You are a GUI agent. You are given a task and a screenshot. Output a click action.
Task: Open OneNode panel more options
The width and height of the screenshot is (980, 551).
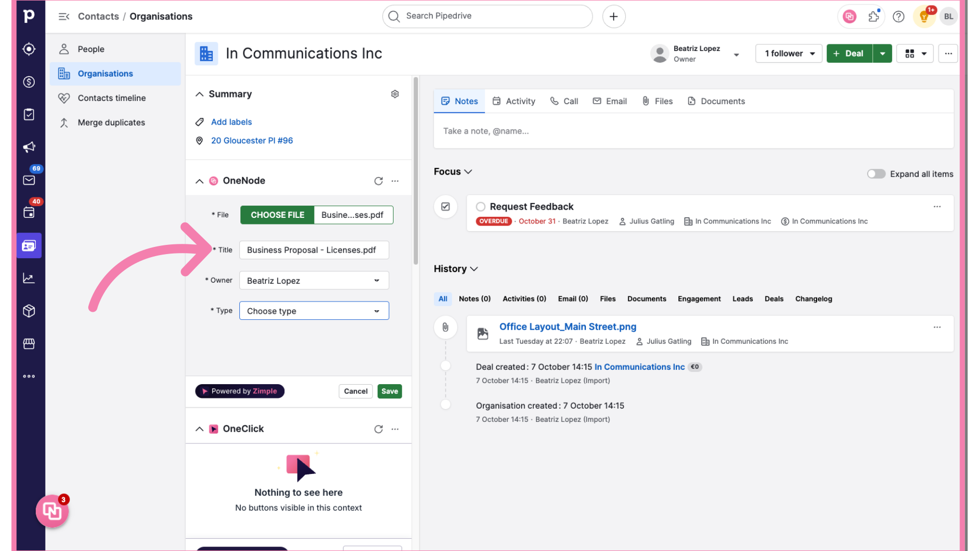(395, 181)
